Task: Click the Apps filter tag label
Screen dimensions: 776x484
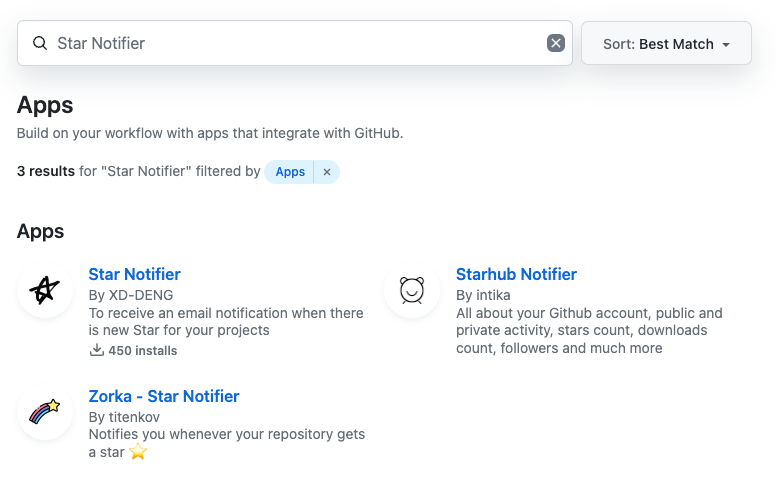Action: tap(290, 172)
